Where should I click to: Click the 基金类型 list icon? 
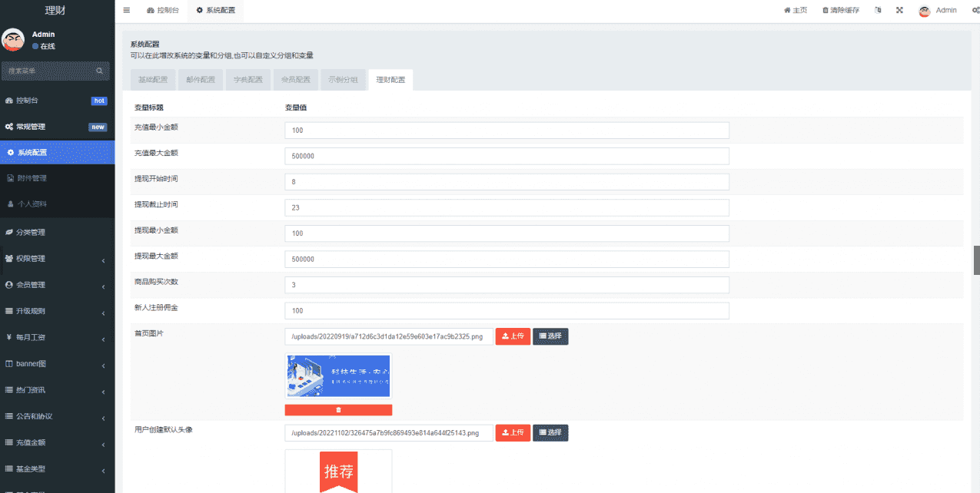9,468
